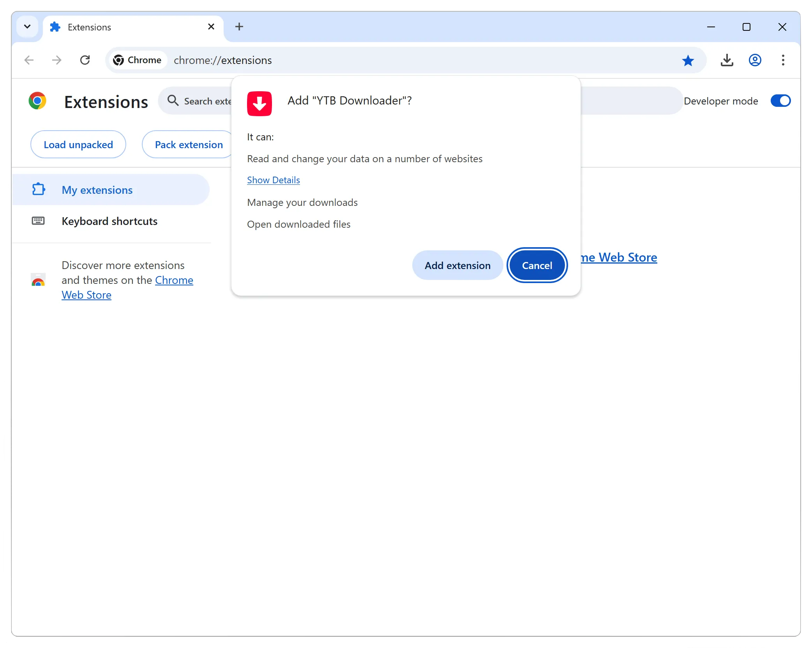Click the Add "YTB Downloader"? title
This screenshot has height=648, width=812.
(350, 101)
